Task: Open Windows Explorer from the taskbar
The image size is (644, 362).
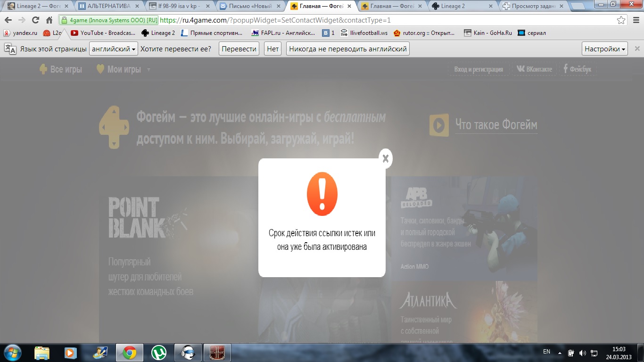Action: click(x=41, y=353)
